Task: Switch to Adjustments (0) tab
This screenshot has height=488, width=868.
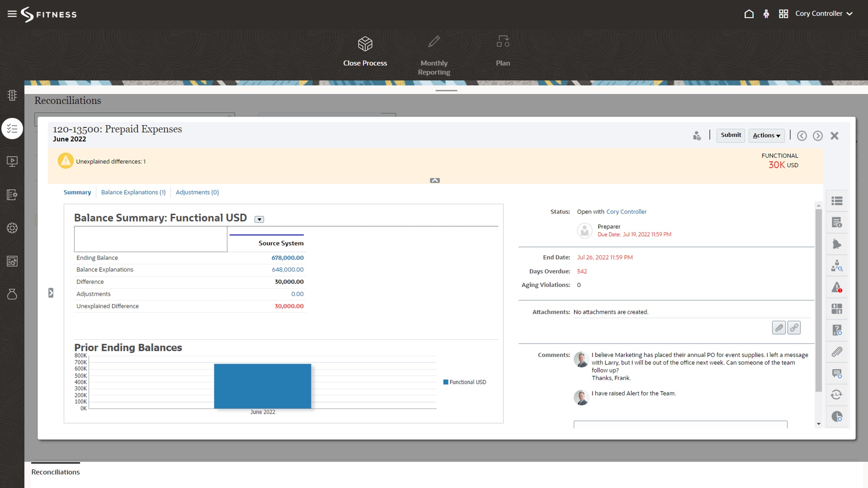Action: coord(197,192)
